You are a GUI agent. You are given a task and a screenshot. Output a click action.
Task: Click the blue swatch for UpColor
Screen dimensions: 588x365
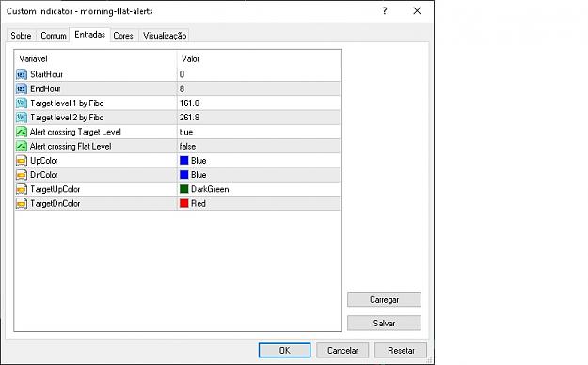[184, 161]
